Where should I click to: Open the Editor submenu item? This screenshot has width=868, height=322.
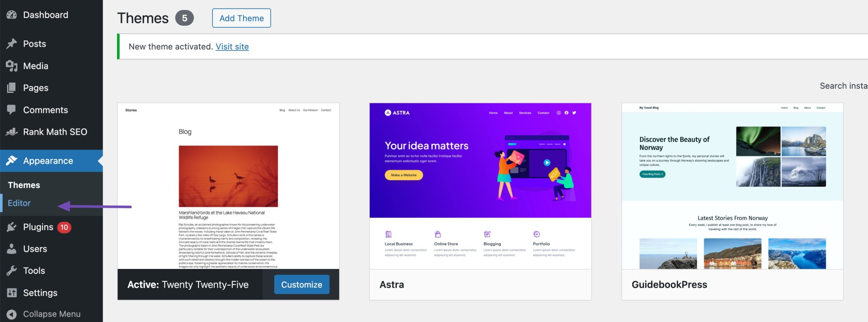click(19, 203)
